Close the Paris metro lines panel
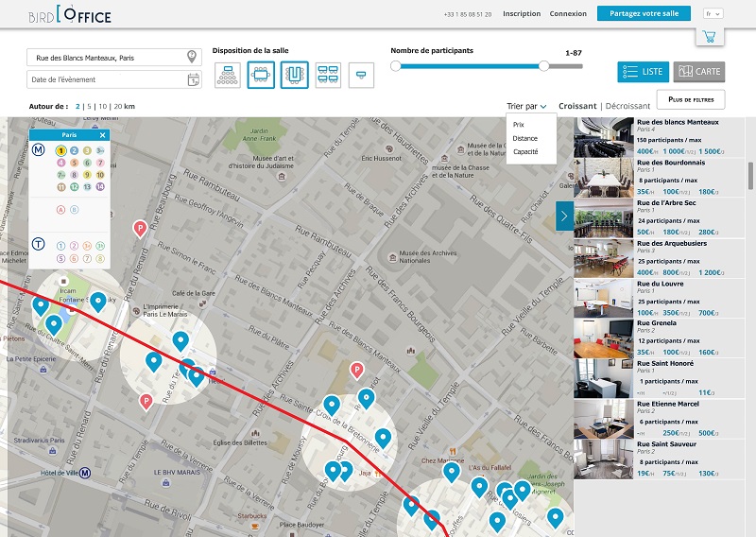This screenshot has height=537, width=756. click(102, 135)
